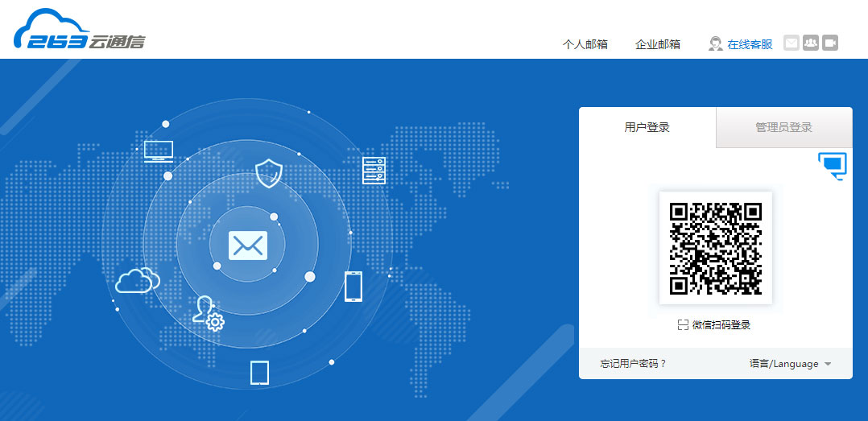The width and height of the screenshot is (868, 421).
Task: Click the server rack icon in graphic
Action: 374,171
